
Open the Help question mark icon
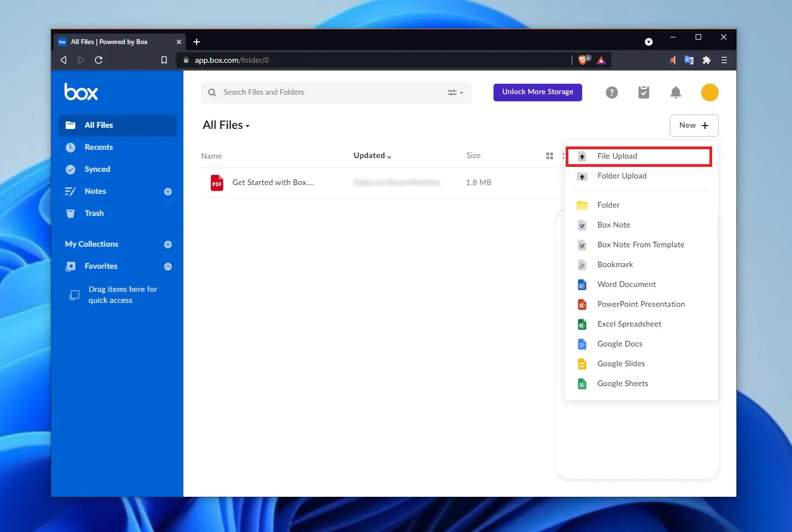tap(611, 93)
